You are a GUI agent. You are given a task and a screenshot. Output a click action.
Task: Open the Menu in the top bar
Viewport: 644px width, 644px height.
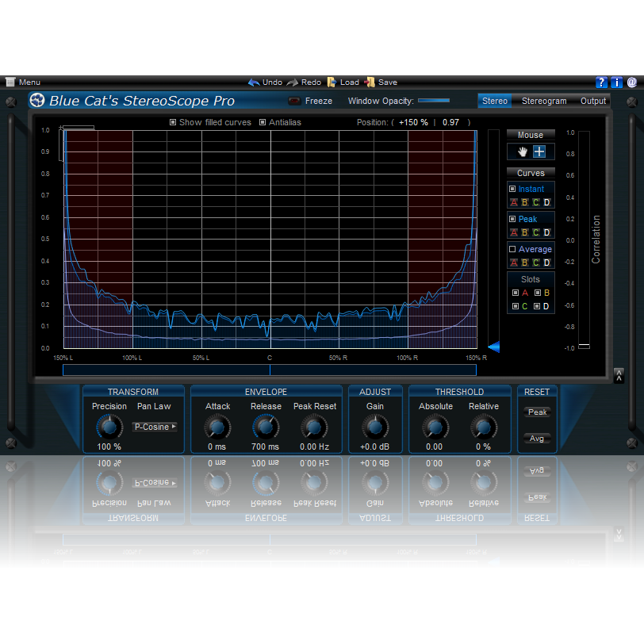point(24,82)
